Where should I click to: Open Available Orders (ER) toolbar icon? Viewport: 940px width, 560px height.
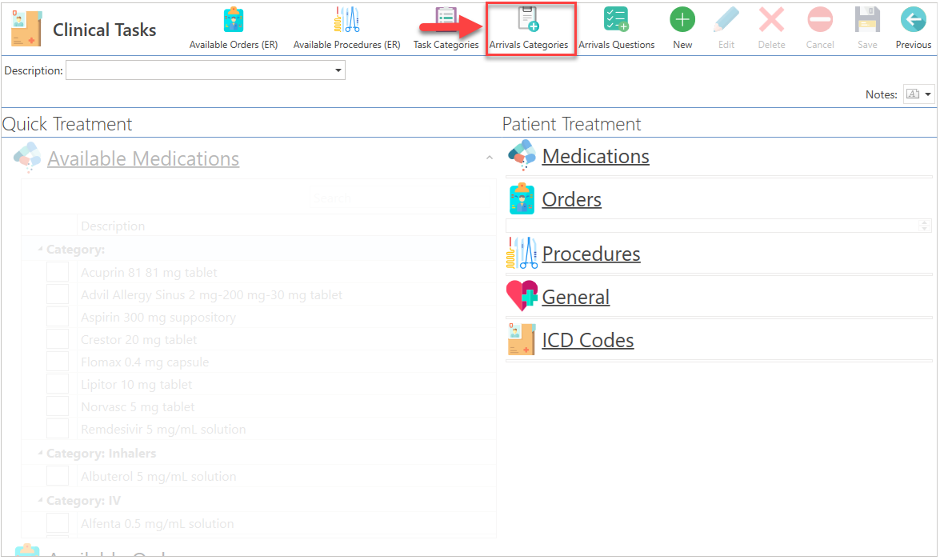(x=234, y=20)
